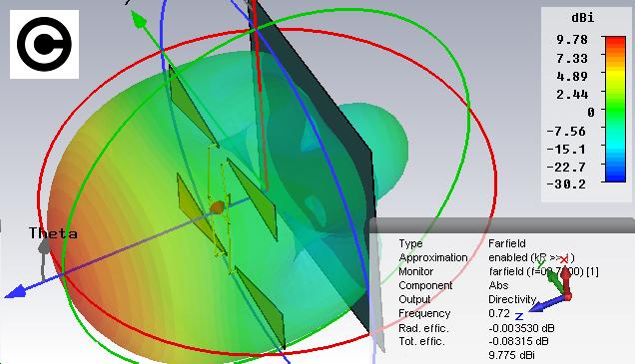Click the Rad. effic. value -0.003530 dB
The image size is (635, 364).
coord(521,328)
